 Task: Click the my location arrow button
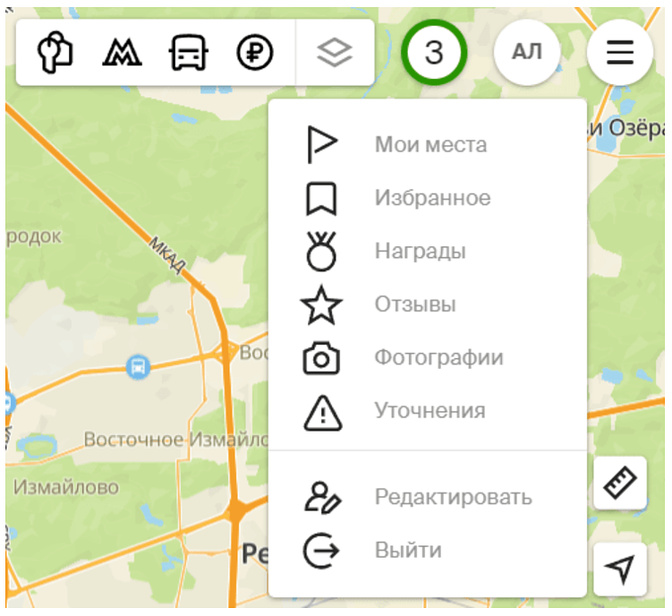click(x=620, y=569)
